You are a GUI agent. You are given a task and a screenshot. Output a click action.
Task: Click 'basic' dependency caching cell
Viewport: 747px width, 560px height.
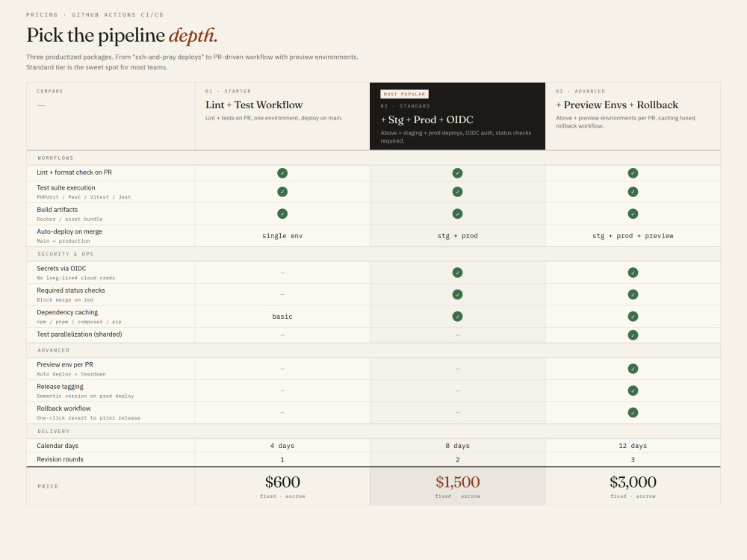pos(282,316)
